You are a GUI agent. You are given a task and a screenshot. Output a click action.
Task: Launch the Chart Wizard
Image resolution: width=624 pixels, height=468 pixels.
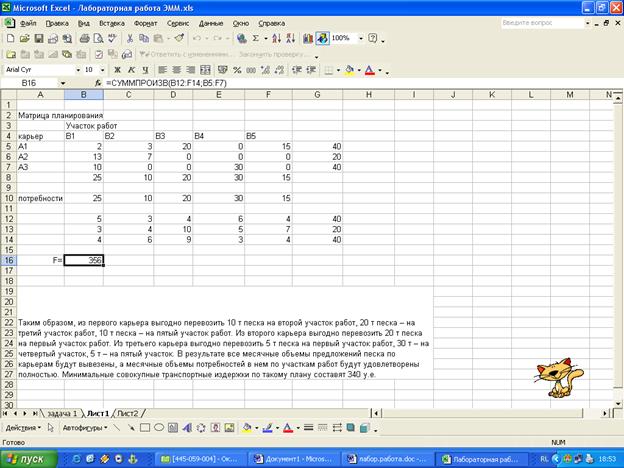pyautogui.click(x=308, y=38)
